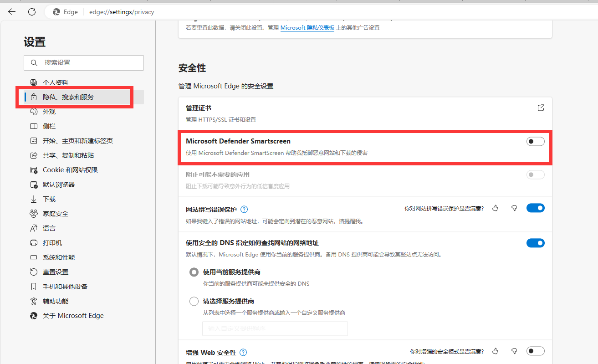
Task: Open 管理证书 row
Action: 365,113
